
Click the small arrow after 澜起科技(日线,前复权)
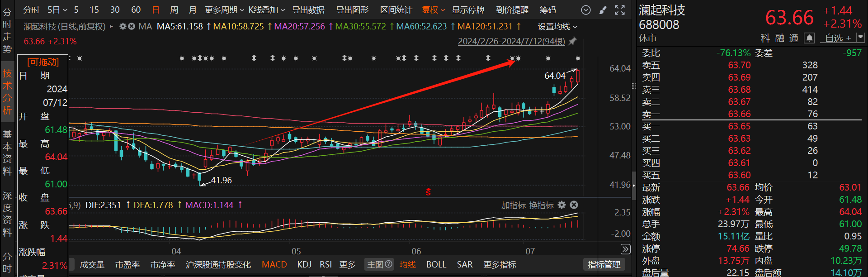pyautogui.click(x=111, y=27)
